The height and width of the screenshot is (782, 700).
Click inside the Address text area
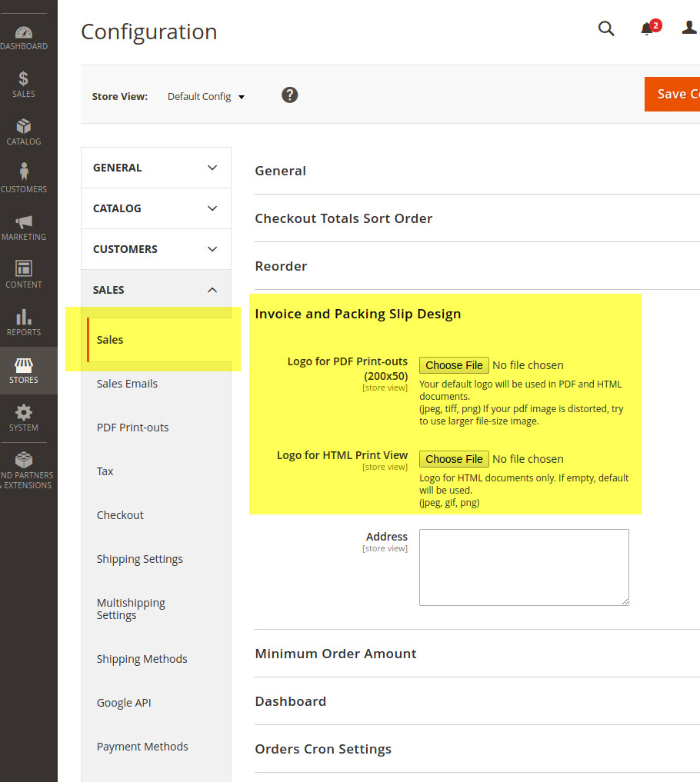[x=523, y=567]
